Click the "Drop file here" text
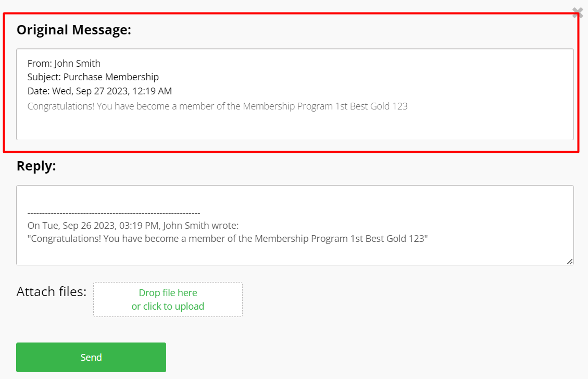The height and width of the screenshot is (379, 588). coord(168,292)
